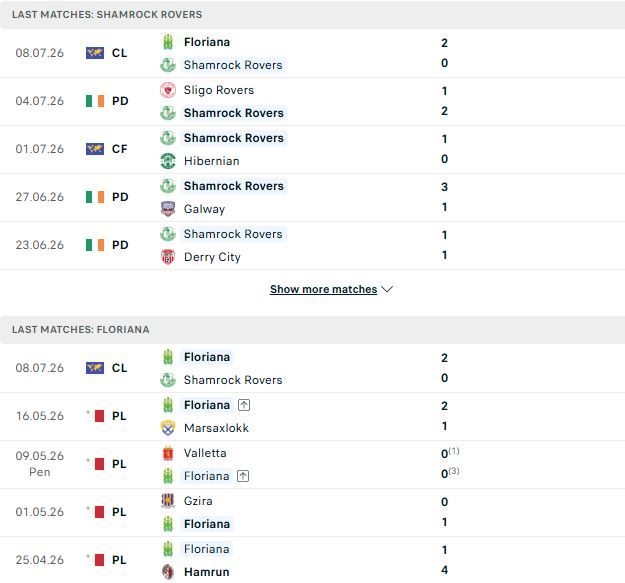Click the Sligo Rovers club crest
The height and width of the screenshot is (583, 625).
coord(168,90)
